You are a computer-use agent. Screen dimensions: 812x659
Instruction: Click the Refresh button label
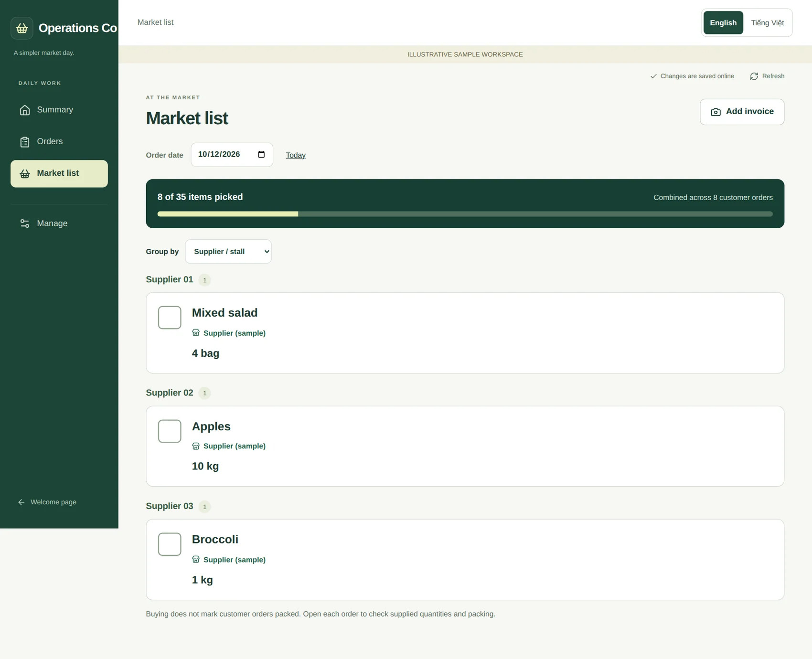(773, 76)
